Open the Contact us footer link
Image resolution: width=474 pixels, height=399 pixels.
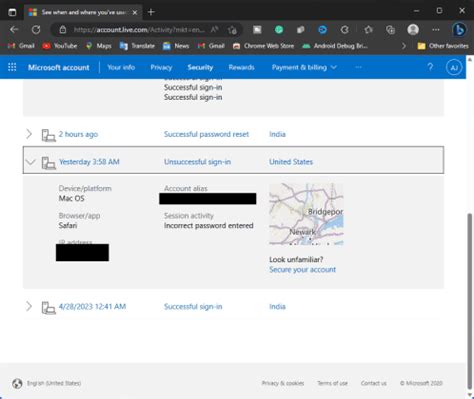374,383
